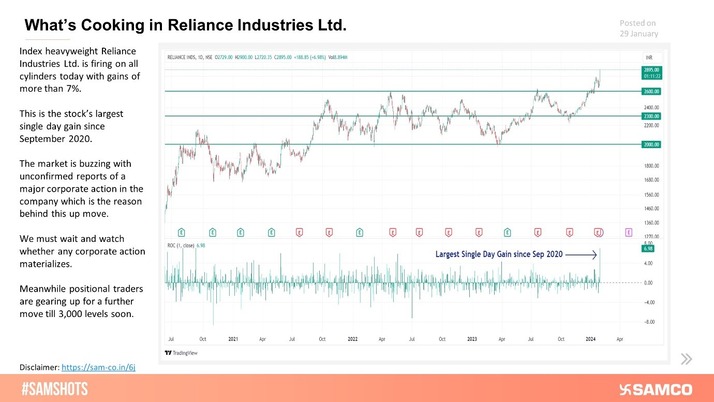Click the 6.98 ROC value tag on the axis

pos(648,249)
